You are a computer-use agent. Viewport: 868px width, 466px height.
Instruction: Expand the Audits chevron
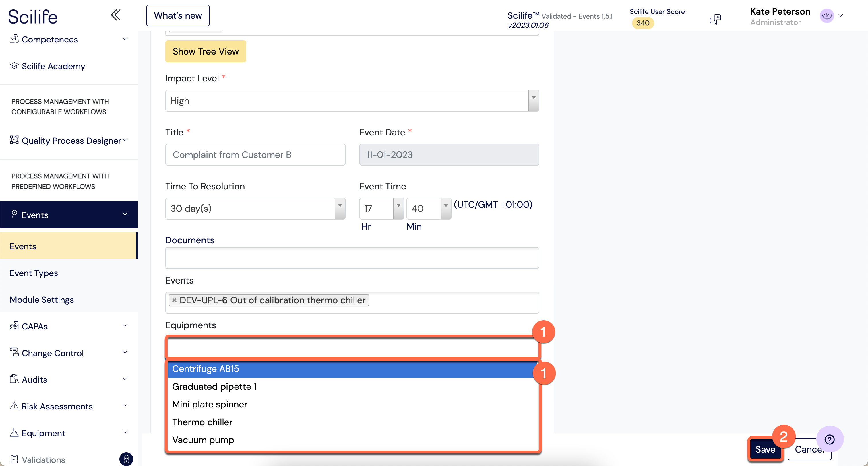point(125,379)
